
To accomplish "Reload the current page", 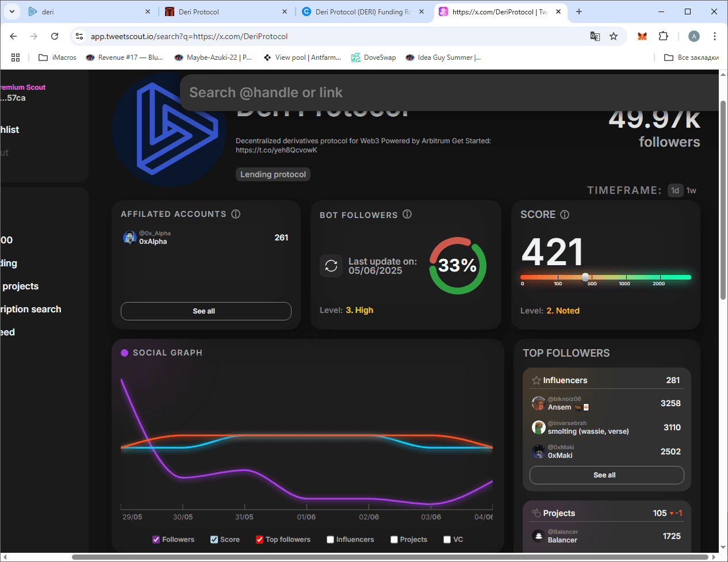I will pos(55,36).
